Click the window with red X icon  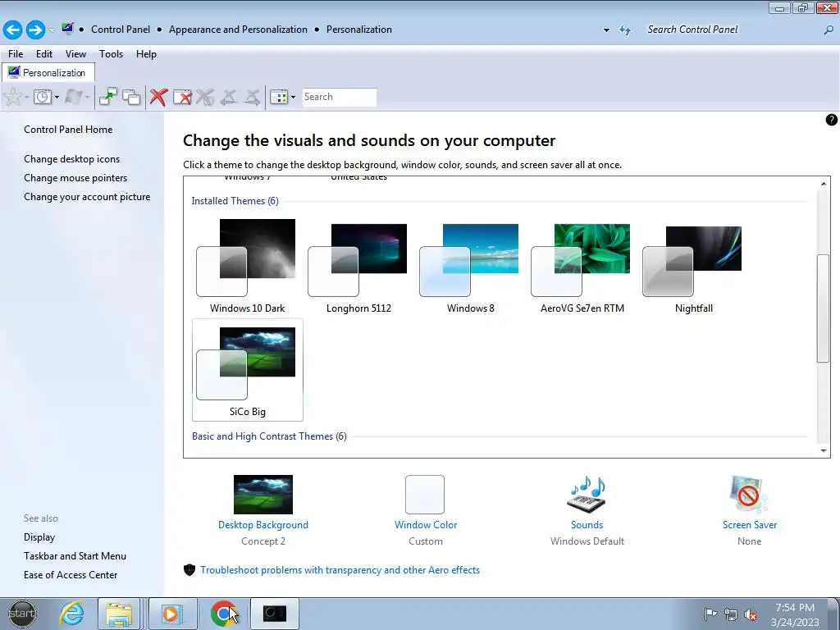tap(182, 97)
